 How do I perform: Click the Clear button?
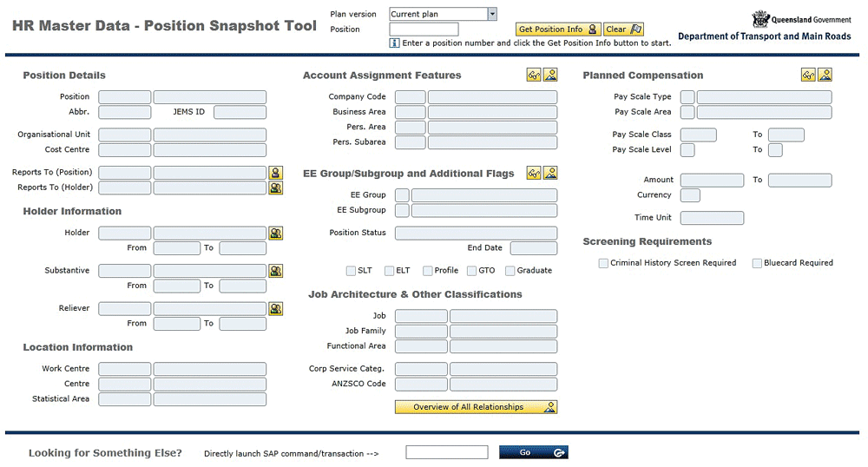click(623, 30)
